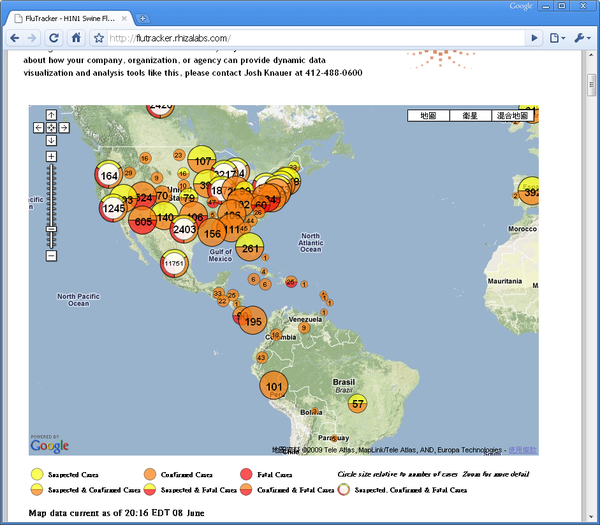Return to last map result center button
Image resolution: width=600 pixels, height=525 pixels.
(51, 127)
